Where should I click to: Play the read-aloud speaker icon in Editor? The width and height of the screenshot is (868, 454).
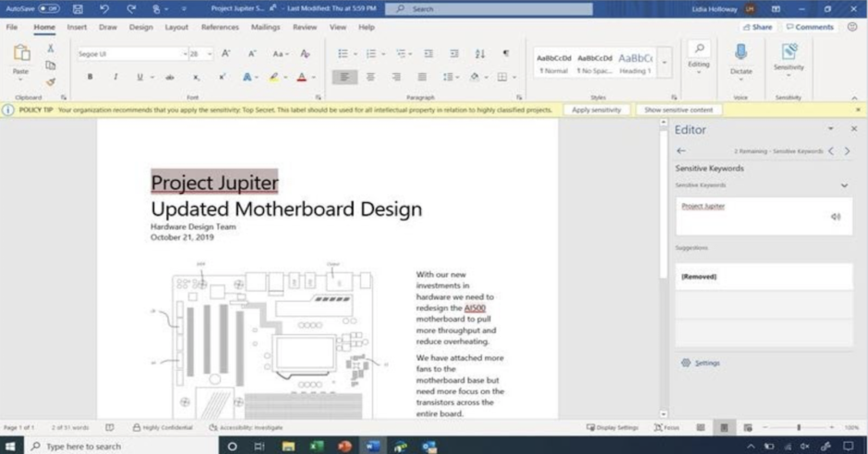[836, 217]
